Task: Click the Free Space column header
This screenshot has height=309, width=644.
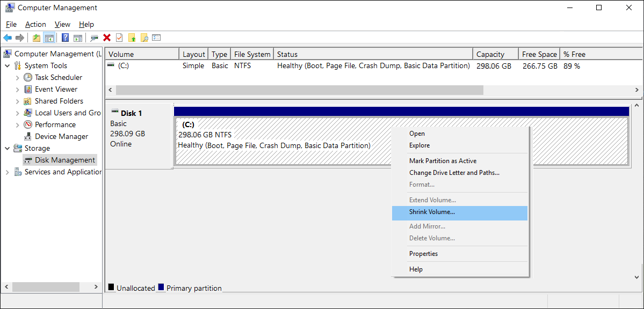Action: click(539, 54)
